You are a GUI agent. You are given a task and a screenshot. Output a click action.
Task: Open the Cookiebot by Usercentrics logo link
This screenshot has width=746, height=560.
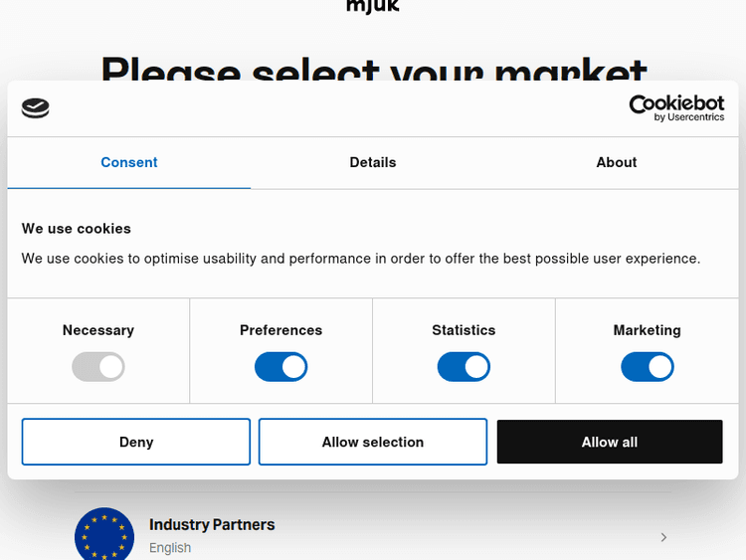click(676, 107)
